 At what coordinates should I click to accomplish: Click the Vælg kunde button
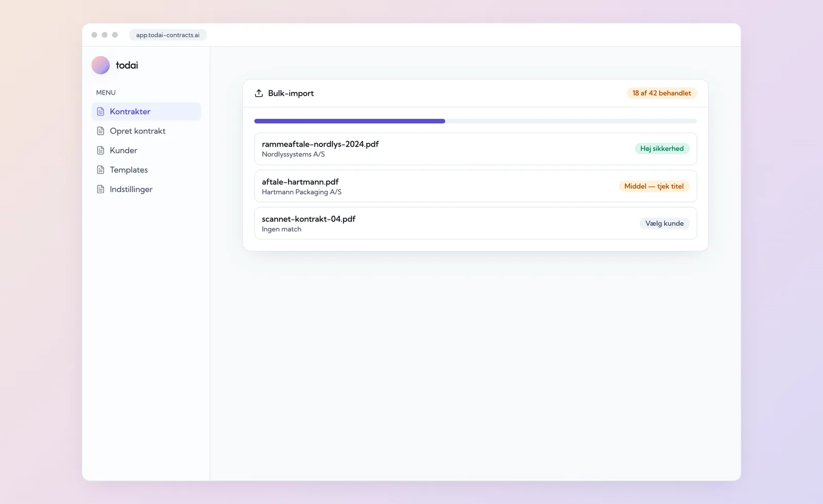665,223
